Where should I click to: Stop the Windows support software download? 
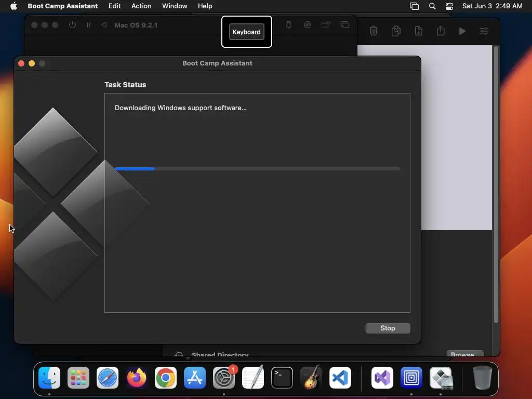click(x=388, y=328)
